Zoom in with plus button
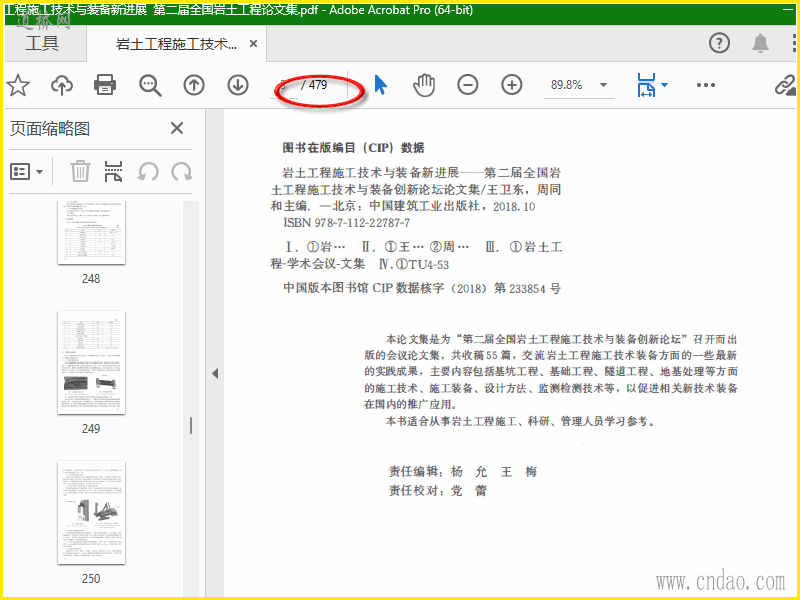This screenshot has width=800, height=600. (512, 85)
